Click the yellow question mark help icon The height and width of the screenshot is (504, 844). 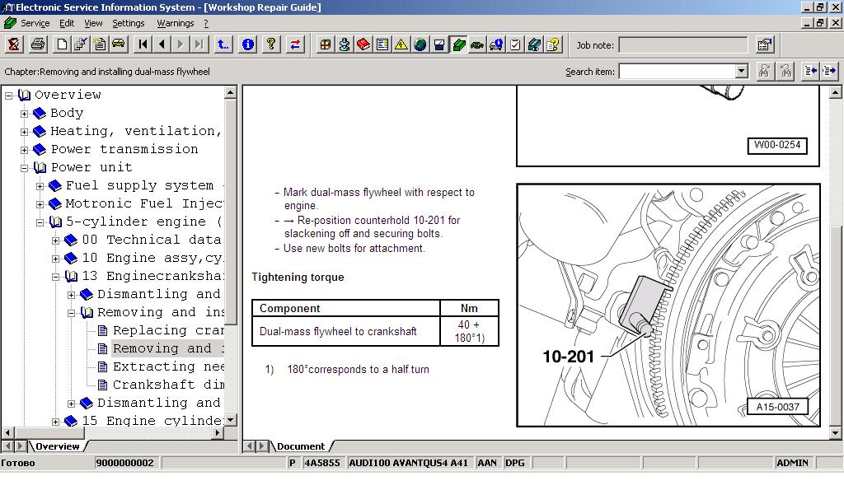[x=271, y=44]
